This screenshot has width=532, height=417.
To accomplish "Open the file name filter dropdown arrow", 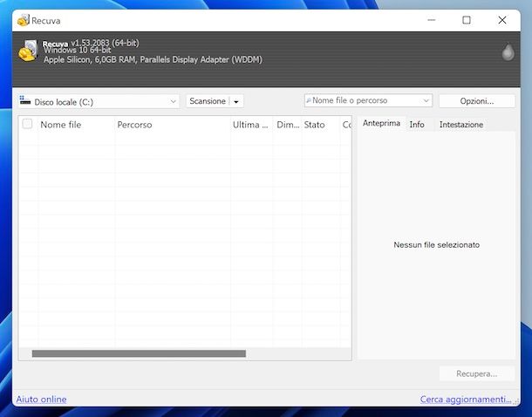I will pyautogui.click(x=426, y=101).
